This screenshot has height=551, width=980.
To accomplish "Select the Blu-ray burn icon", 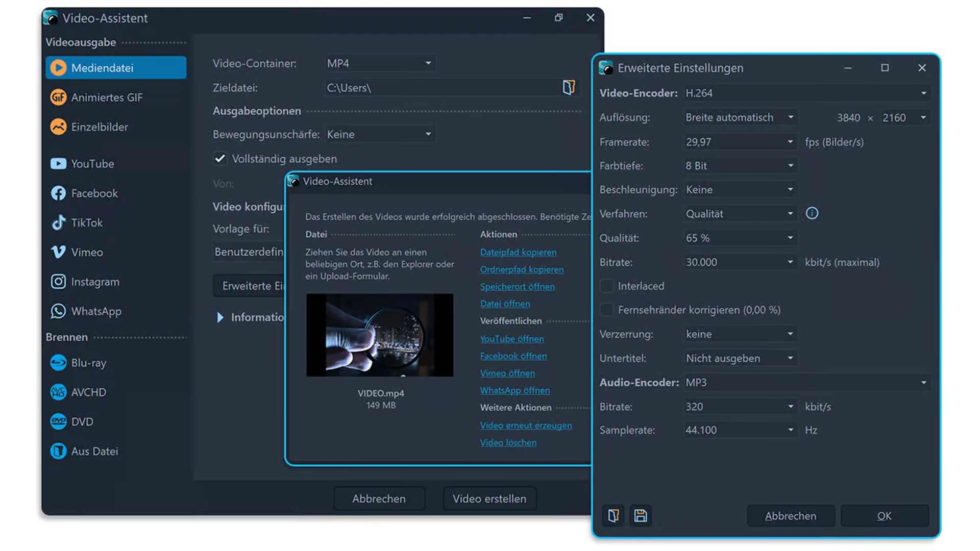I will pyautogui.click(x=58, y=363).
